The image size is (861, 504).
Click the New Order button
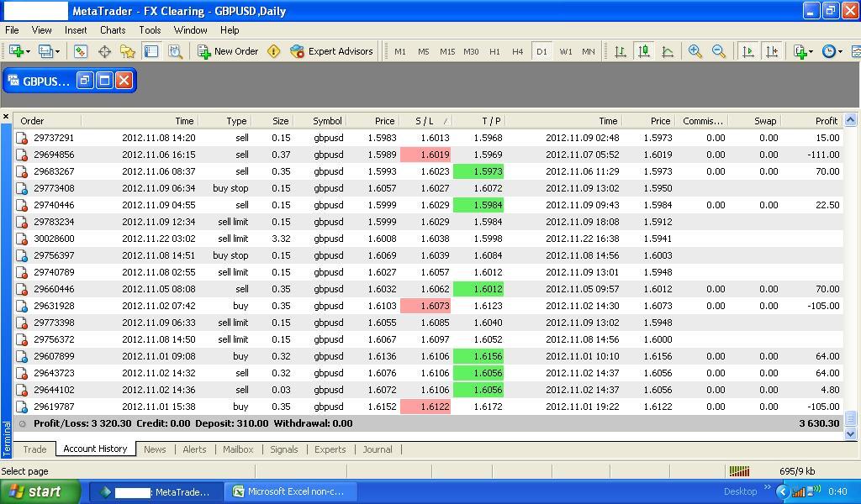[228, 51]
